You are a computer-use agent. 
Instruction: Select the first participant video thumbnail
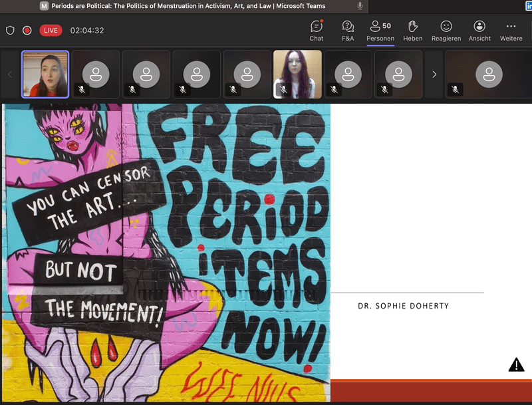point(45,74)
